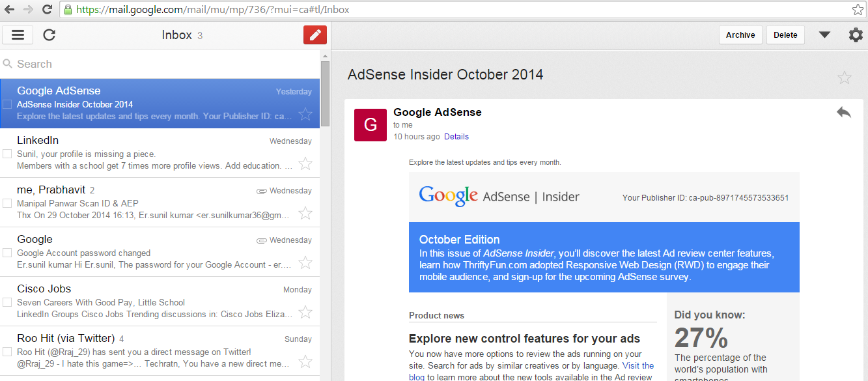Click the message list scrollbar thumb

pos(325,94)
